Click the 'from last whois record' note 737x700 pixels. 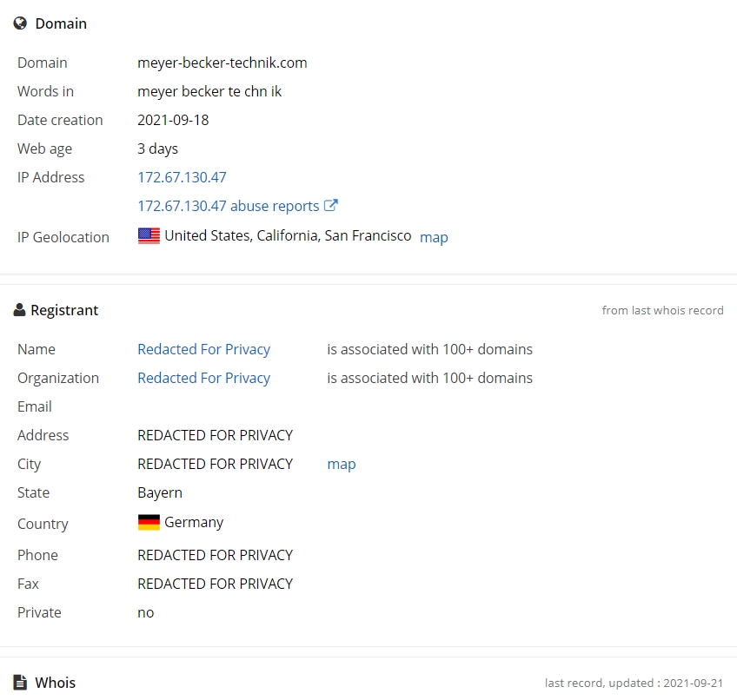click(x=662, y=310)
